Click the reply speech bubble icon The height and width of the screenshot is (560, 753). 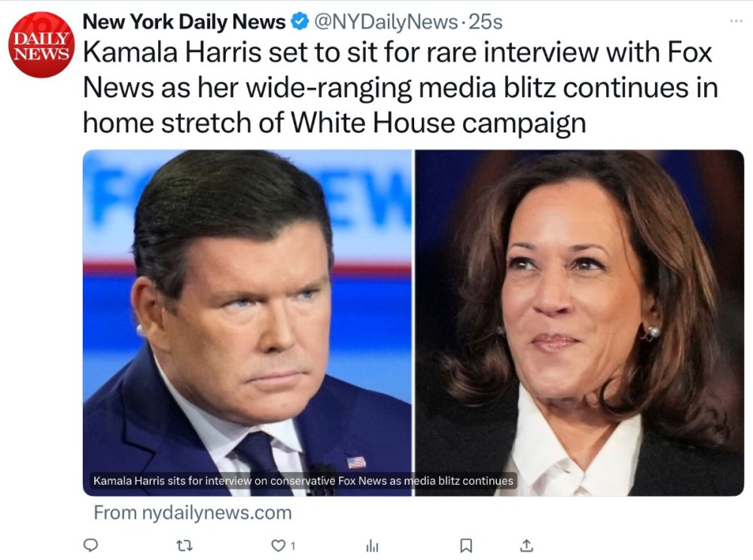90,545
